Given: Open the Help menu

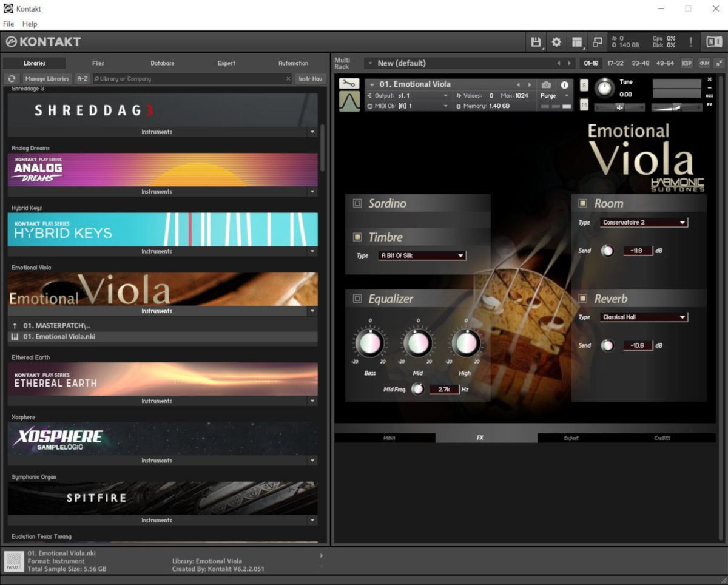Looking at the screenshot, I should coord(30,24).
